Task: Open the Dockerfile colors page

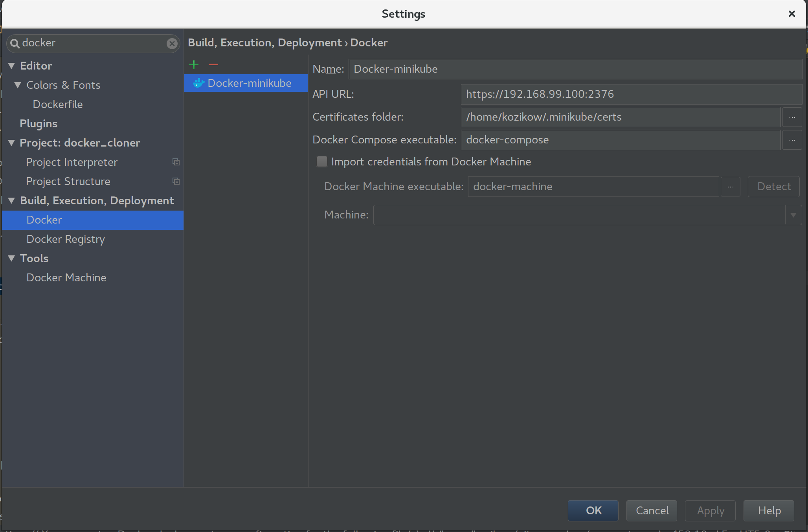Action: coord(58,104)
